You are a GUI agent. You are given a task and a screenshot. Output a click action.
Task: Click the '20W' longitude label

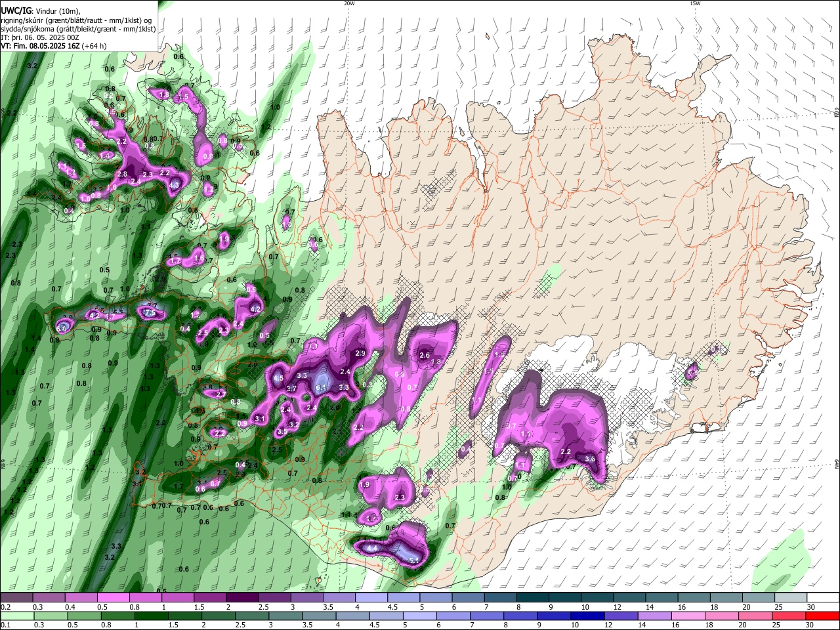click(x=349, y=3)
